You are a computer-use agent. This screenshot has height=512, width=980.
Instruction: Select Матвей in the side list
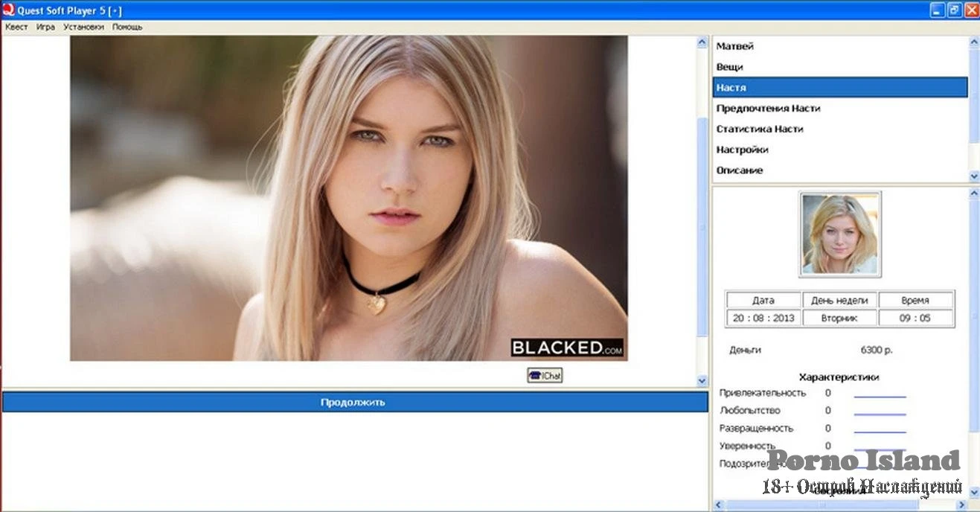(735, 46)
